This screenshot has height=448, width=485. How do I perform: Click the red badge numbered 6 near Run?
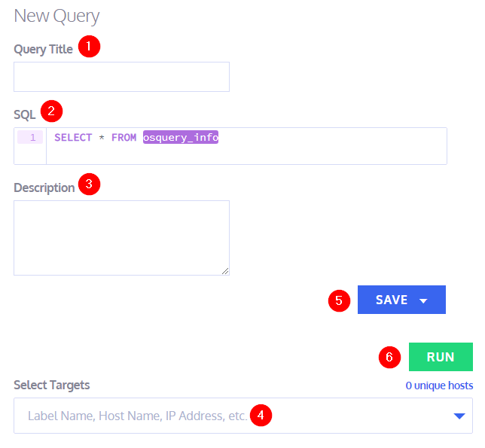pos(389,357)
